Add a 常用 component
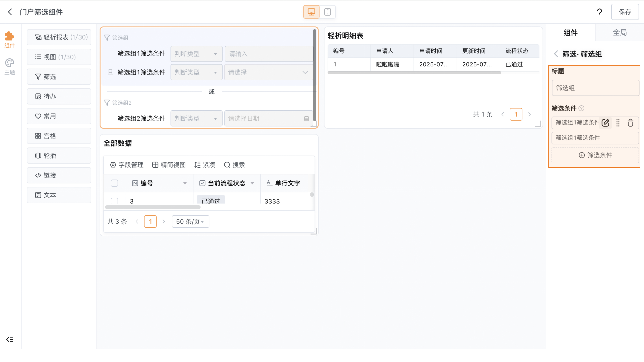The image size is (644, 362). 59,116
